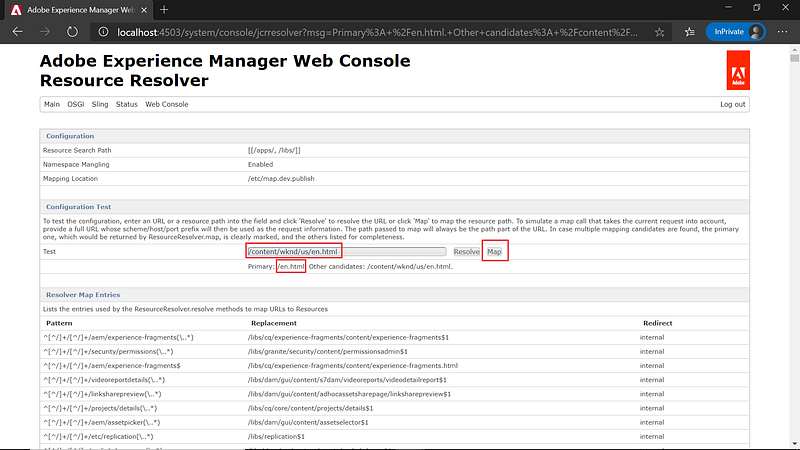
Task: Select Namespace Mangling 'Enabled' value
Action: (260, 164)
